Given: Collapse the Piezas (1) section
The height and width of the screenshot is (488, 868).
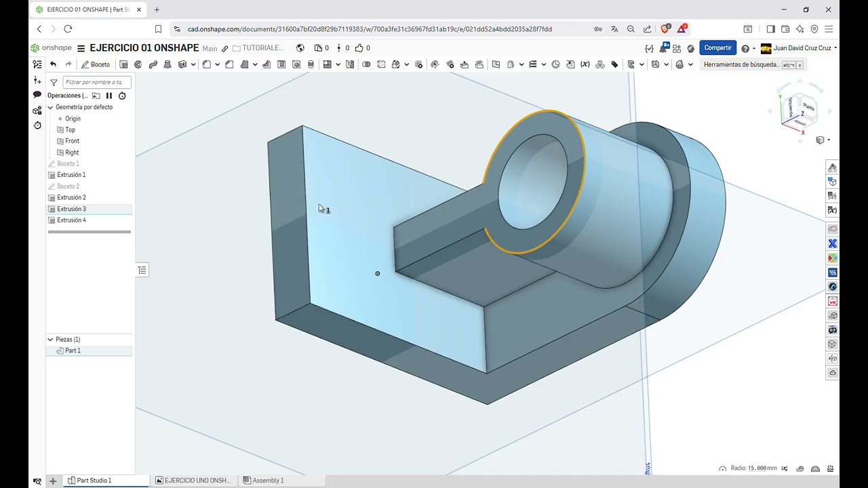Looking at the screenshot, I should [50, 340].
